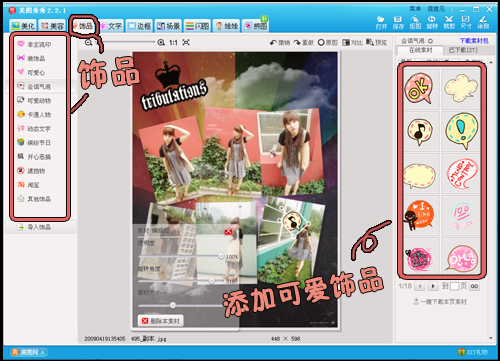Open the 美化 (Beautify) tab
Screen dimensions: 500x361
pos(23,26)
